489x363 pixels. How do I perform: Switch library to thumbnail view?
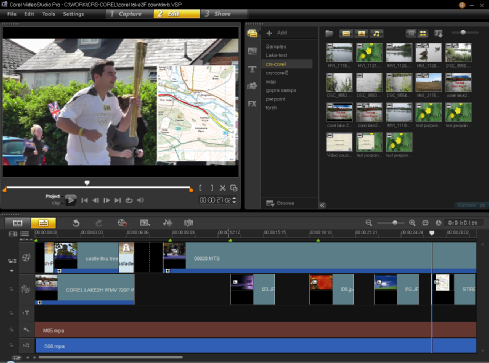(x=423, y=33)
